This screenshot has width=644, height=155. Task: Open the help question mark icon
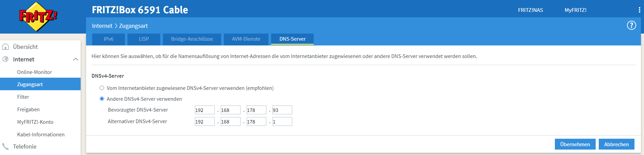[x=631, y=25]
